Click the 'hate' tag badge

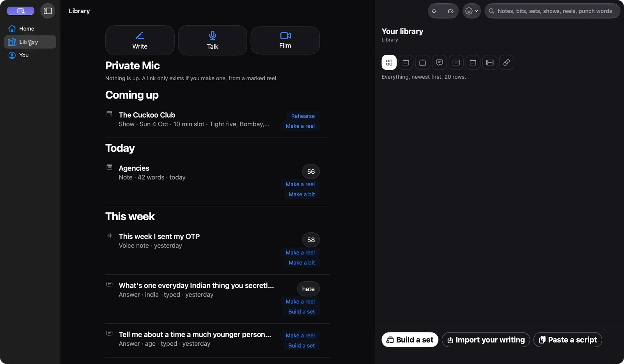click(x=308, y=289)
